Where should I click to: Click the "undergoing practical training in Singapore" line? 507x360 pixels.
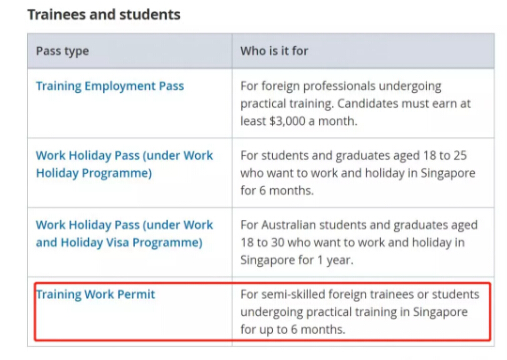[x=354, y=312]
